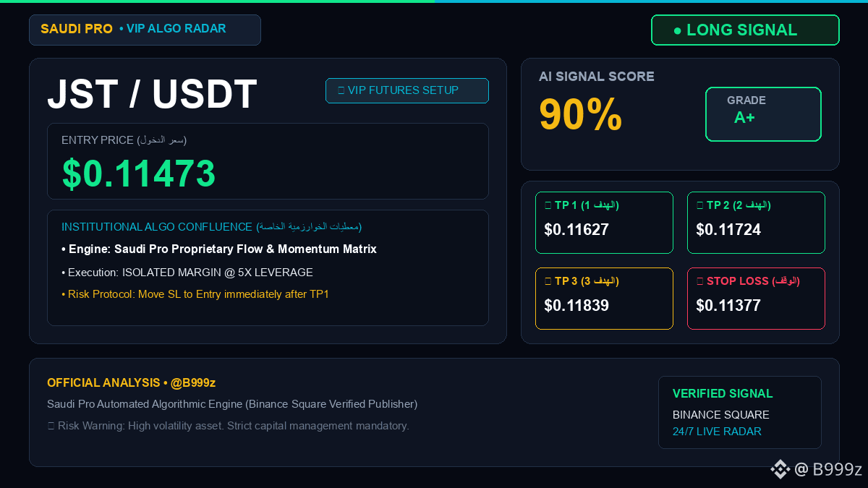This screenshot has height=488, width=868.
Task: Click the STOP LOSS box
Action: click(756, 299)
